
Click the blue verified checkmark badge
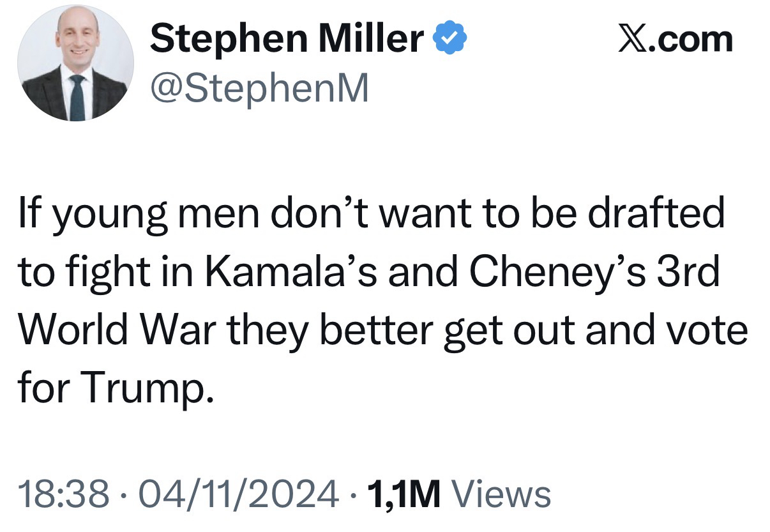451,40
